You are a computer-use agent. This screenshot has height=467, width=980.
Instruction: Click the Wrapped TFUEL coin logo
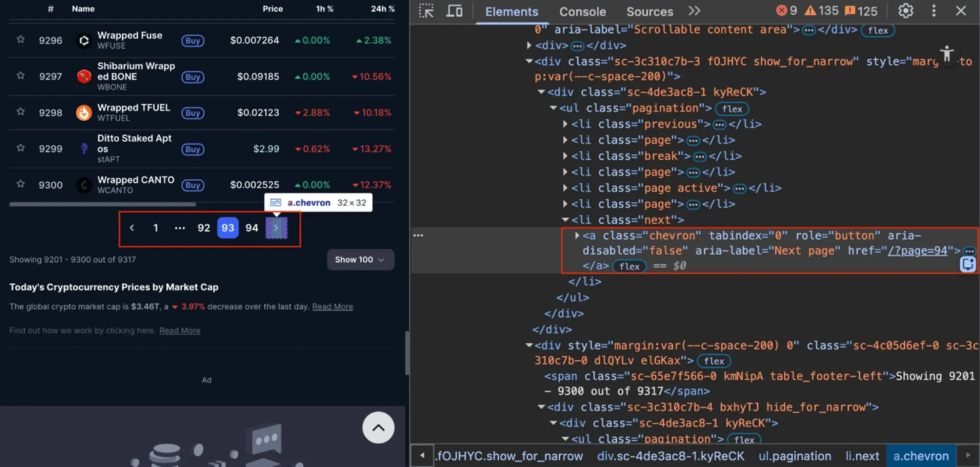pos(84,112)
